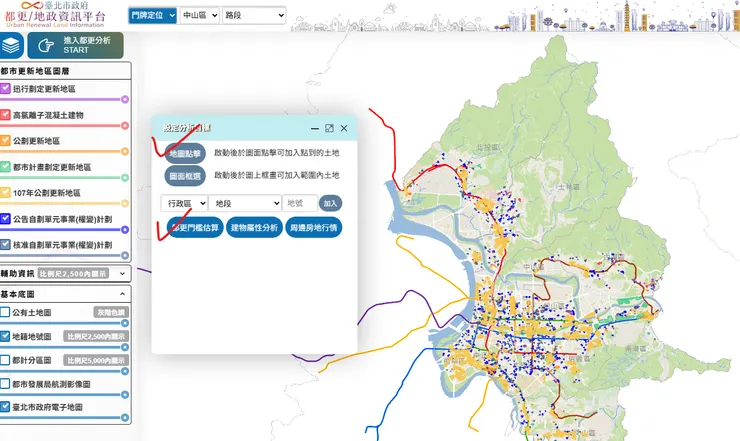This screenshot has height=441, width=740.
Task: Click the 灰階色調 grayscale tag button
Action: (111, 312)
